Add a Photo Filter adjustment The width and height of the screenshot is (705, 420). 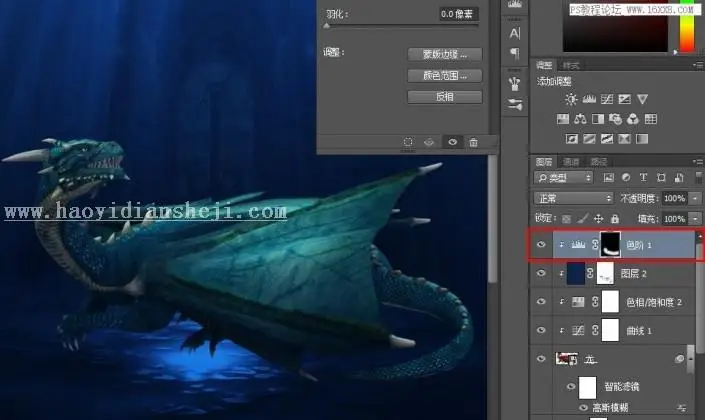click(x=616, y=119)
